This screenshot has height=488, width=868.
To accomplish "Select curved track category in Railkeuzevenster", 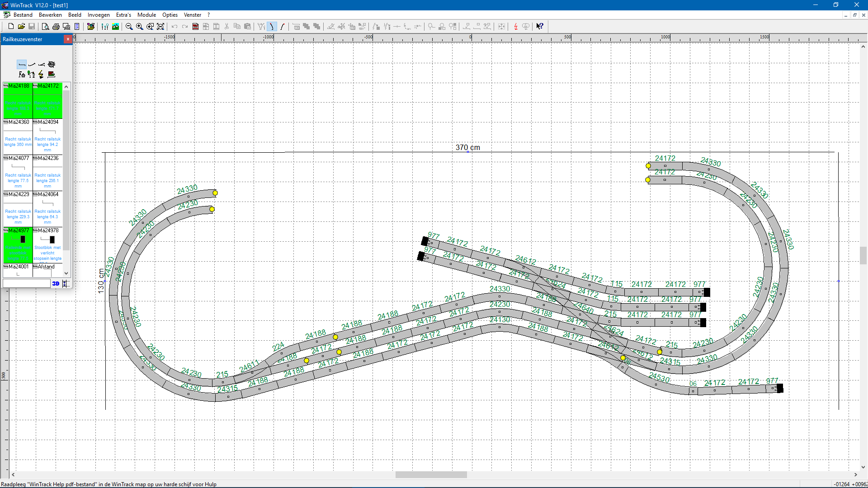I will (x=32, y=64).
